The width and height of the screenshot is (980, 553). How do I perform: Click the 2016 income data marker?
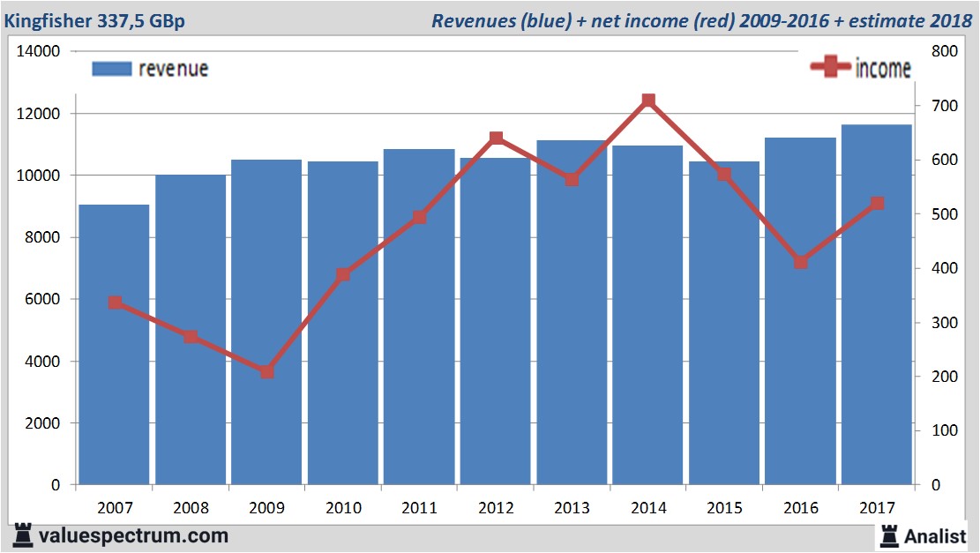point(801,262)
